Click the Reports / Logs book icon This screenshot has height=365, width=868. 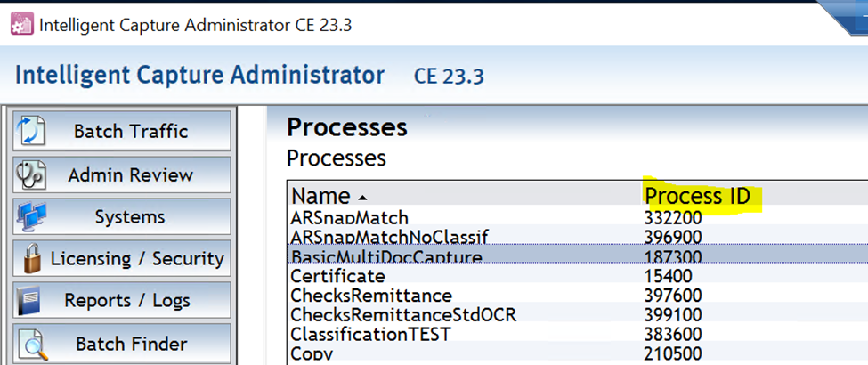30,300
